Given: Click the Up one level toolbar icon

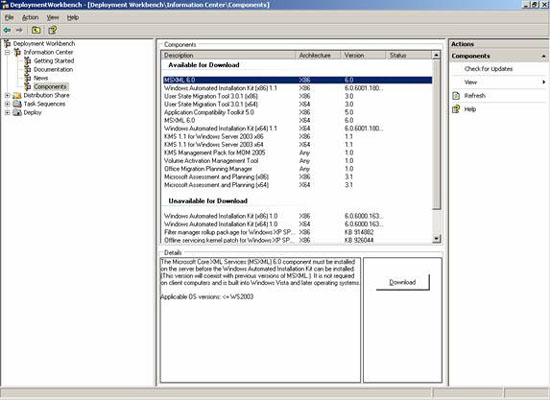Looking at the screenshot, I should click(36, 30).
